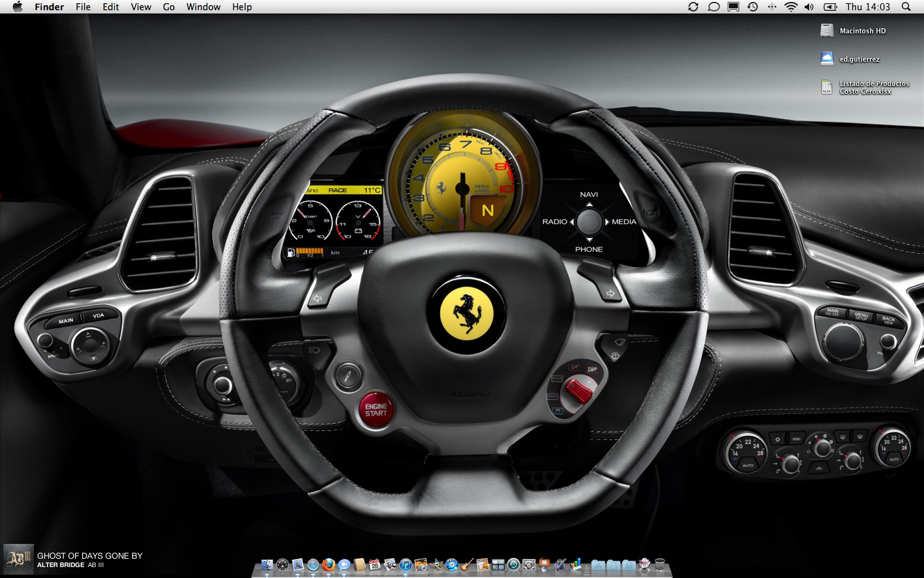This screenshot has width=924, height=578.
Task: Open the View menu
Action: point(141,6)
